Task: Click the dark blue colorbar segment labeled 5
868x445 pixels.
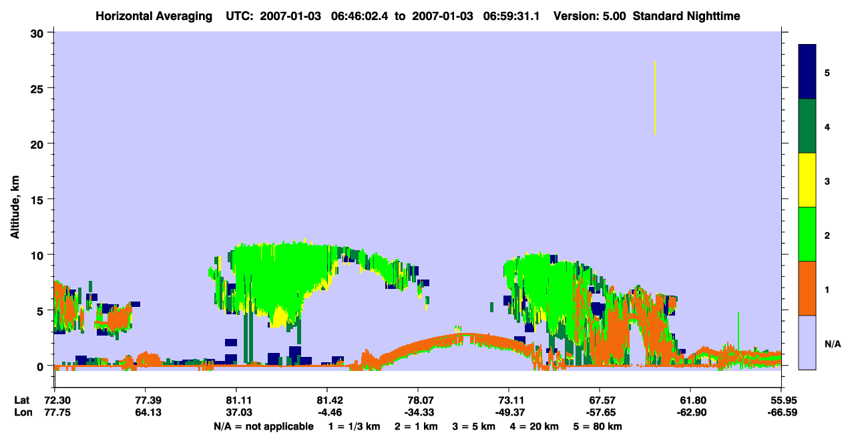Action: tap(807, 72)
